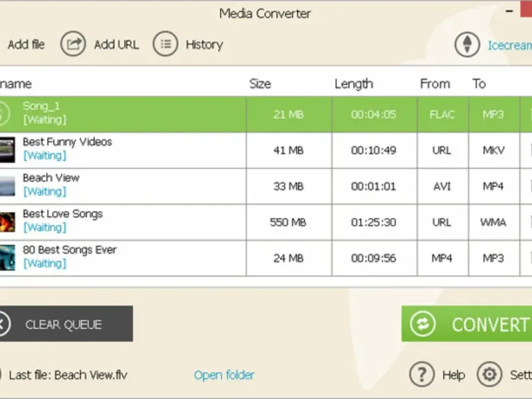Click the Beach View MP4 target cell

click(x=493, y=186)
